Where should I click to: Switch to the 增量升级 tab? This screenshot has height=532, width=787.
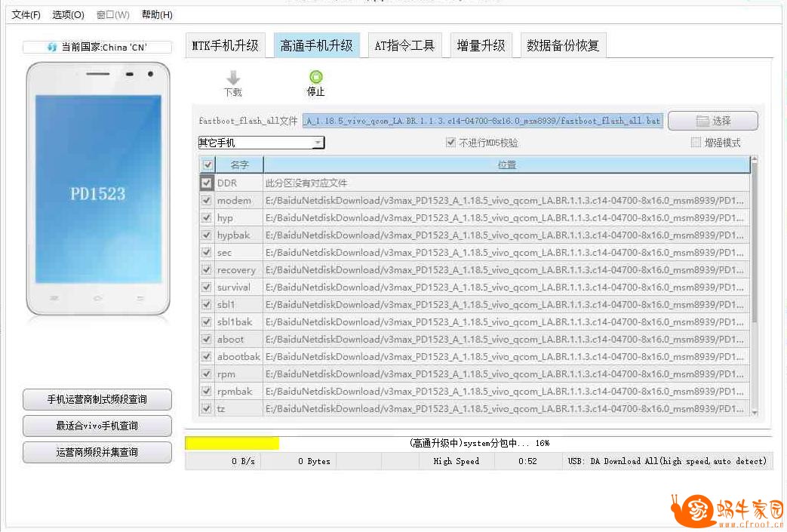(x=481, y=46)
